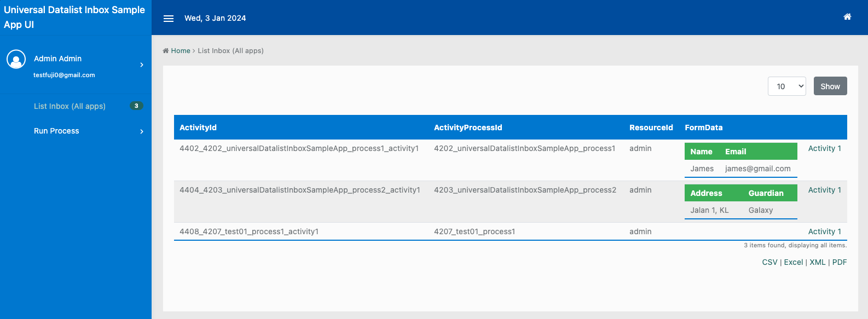This screenshot has width=868, height=319.
Task: Export the list as CSV
Action: tap(769, 262)
